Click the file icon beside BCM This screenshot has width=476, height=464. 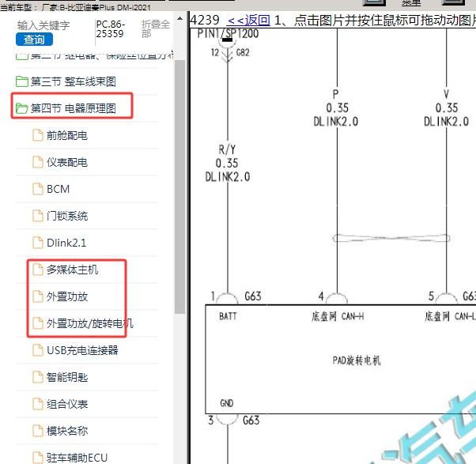(38, 189)
